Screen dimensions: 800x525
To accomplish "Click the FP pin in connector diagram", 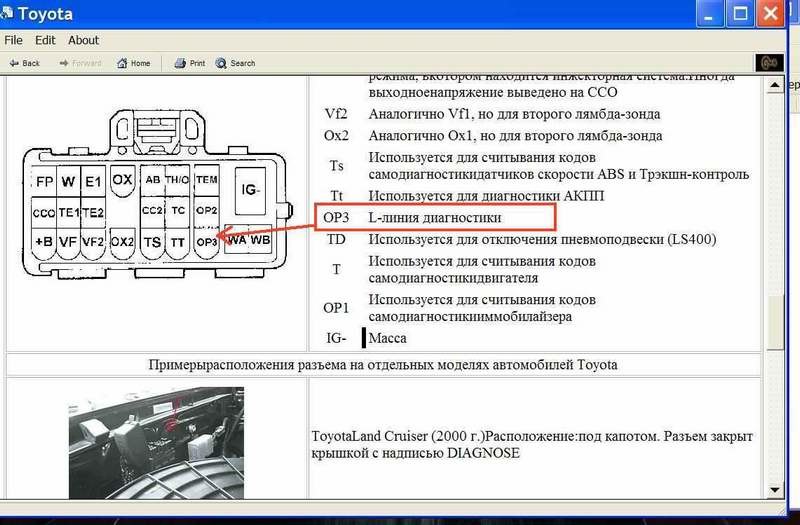I will point(44,182).
